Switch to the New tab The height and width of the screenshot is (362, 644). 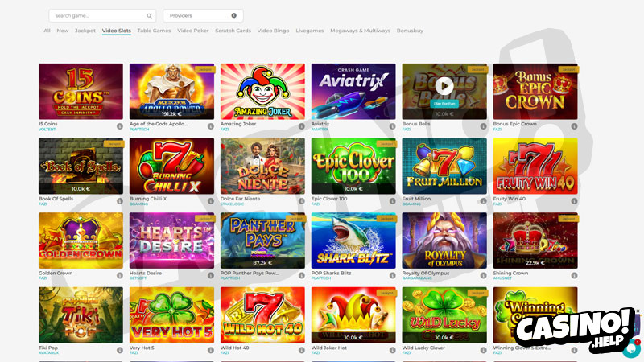[63, 31]
